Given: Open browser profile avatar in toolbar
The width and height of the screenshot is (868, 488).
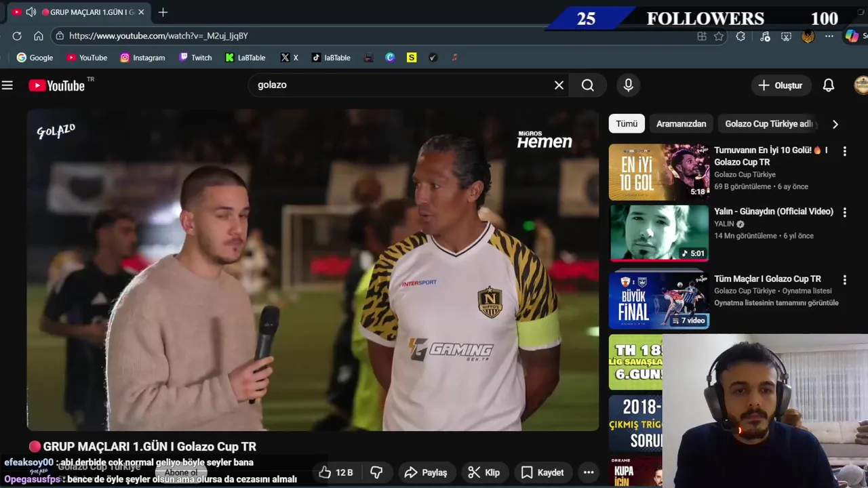Looking at the screenshot, I should point(808,37).
